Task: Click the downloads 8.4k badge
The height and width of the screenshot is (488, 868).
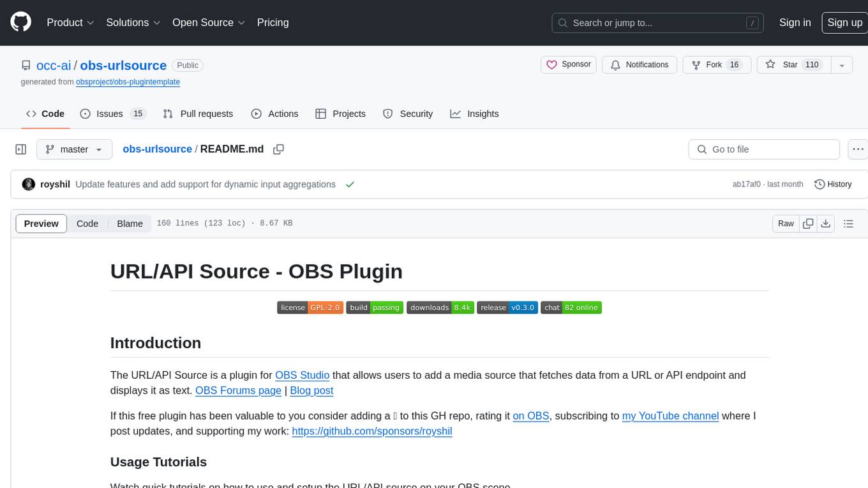Action: pyautogui.click(x=440, y=308)
